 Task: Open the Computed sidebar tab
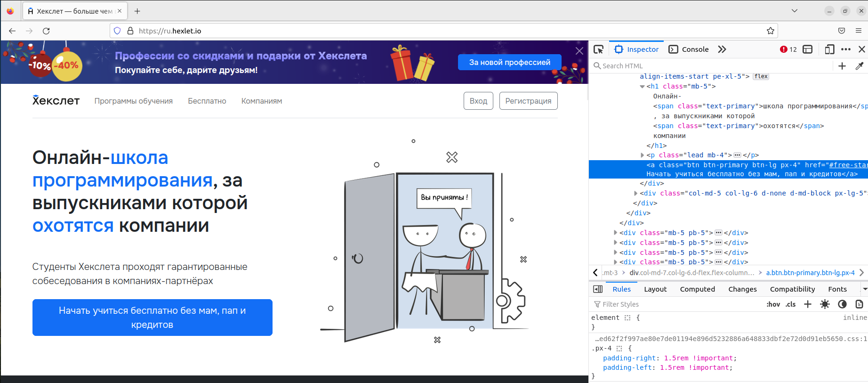[x=697, y=289]
